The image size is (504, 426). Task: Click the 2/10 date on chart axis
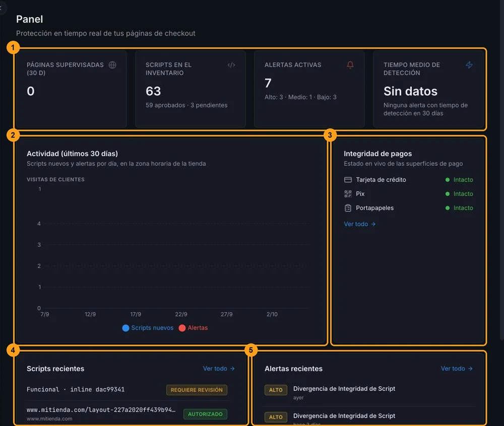(x=272, y=314)
